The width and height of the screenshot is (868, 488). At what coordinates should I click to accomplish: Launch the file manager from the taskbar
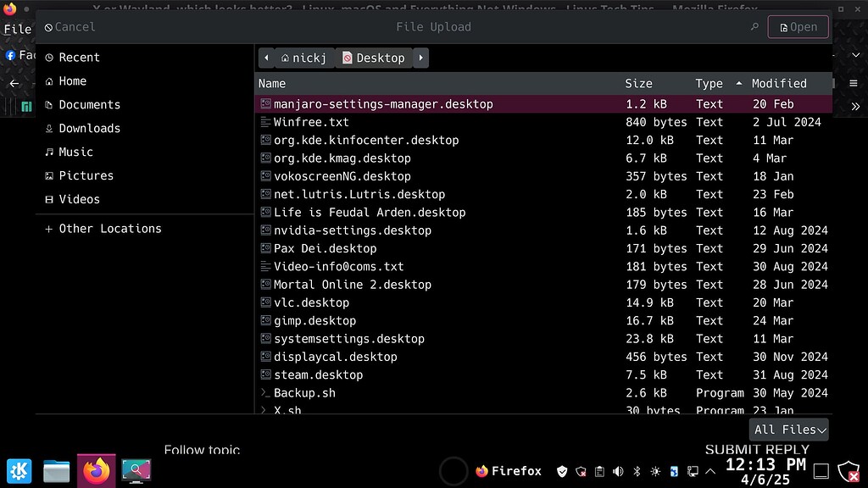pyautogui.click(x=56, y=470)
